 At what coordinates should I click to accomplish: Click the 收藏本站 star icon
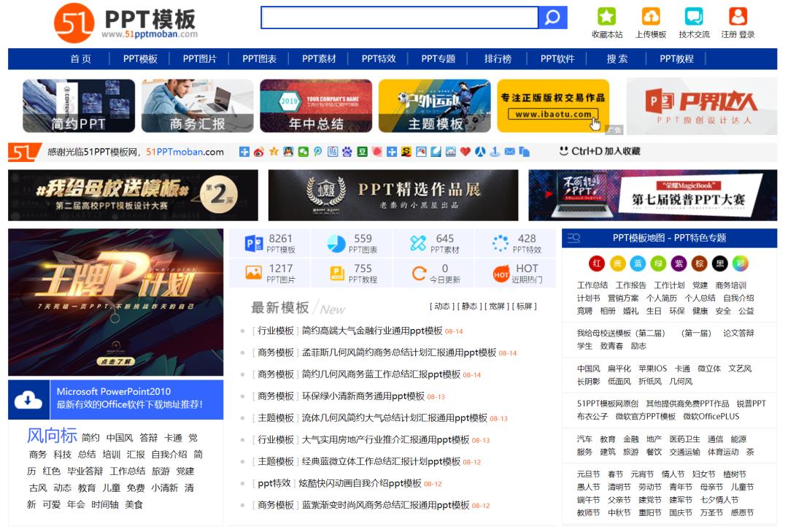[606, 18]
